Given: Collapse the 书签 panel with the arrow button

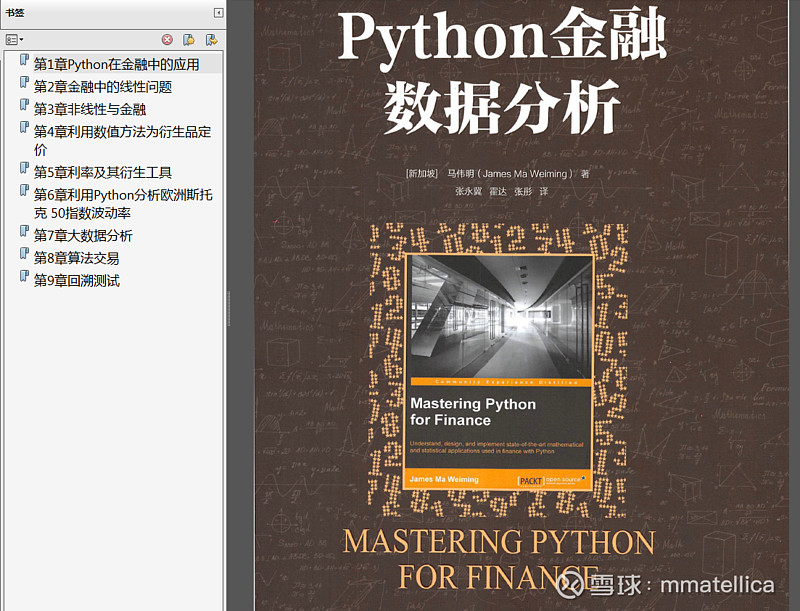Looking at the screenshot, I should pyautogui.click(x=218, y=12).
